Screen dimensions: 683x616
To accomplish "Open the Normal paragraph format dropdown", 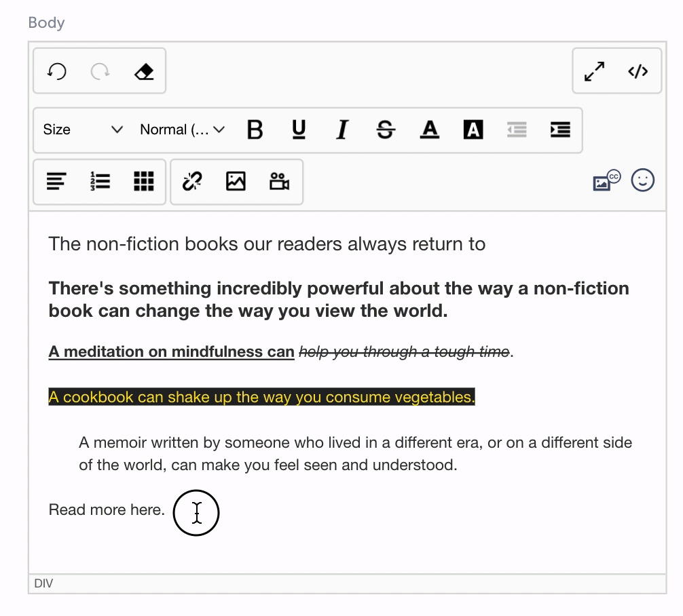I will [x=182, y=130].
